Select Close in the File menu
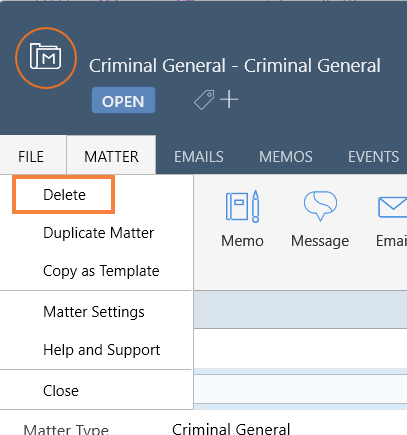This screenshot has width=407, height=435. [61, 391]
